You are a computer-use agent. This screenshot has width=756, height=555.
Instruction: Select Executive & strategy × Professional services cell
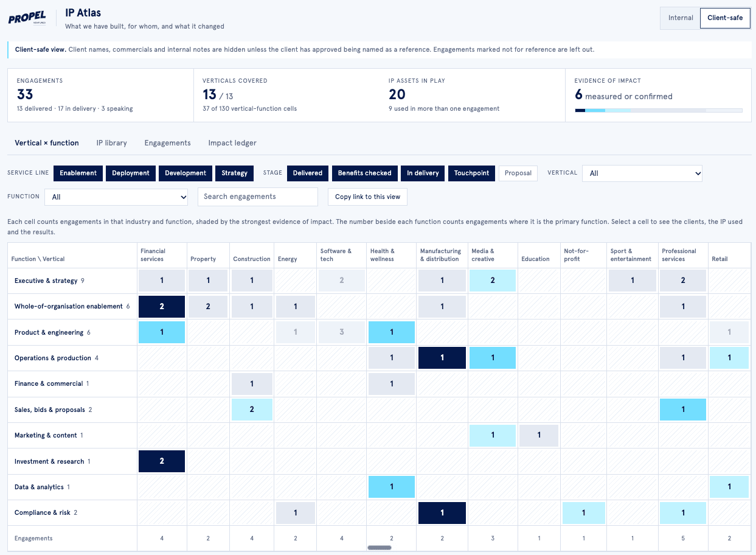pos(683,281)
